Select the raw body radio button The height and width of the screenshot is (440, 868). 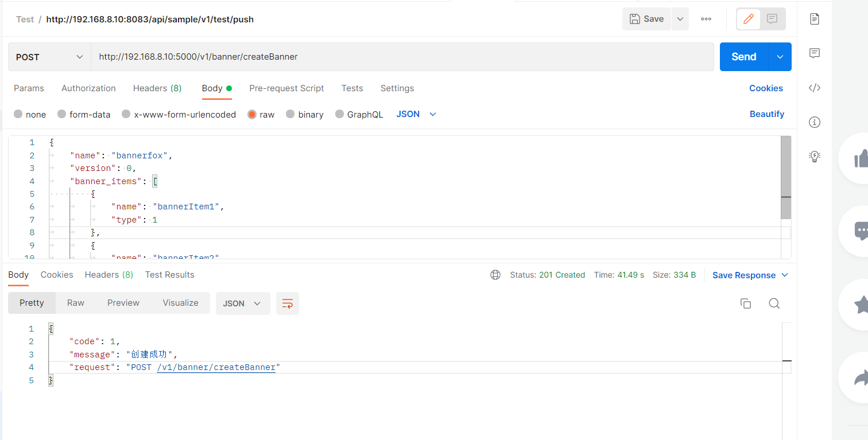tap(252, 115)
